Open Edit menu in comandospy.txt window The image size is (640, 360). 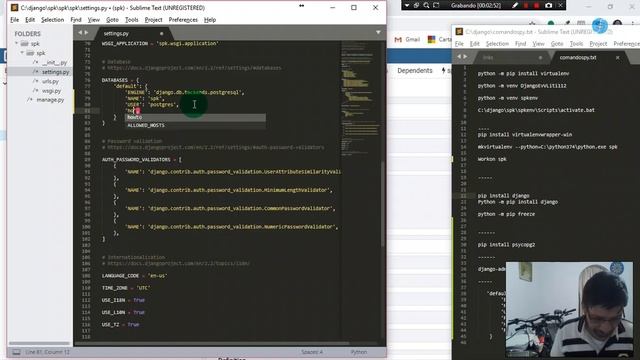475,44
